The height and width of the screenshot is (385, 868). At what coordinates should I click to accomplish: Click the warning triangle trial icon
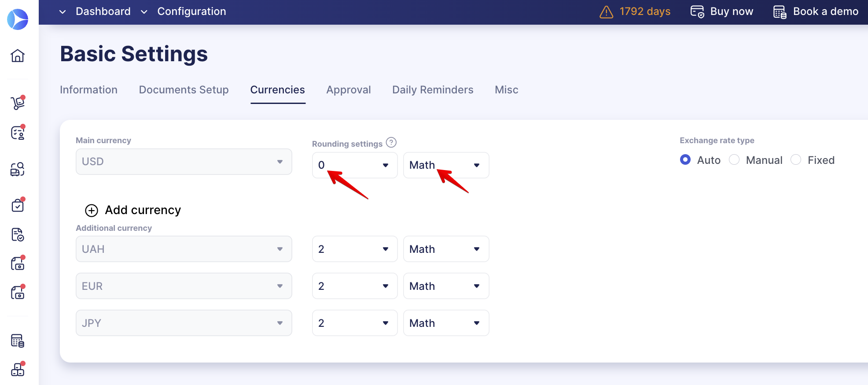coord(606,12)
